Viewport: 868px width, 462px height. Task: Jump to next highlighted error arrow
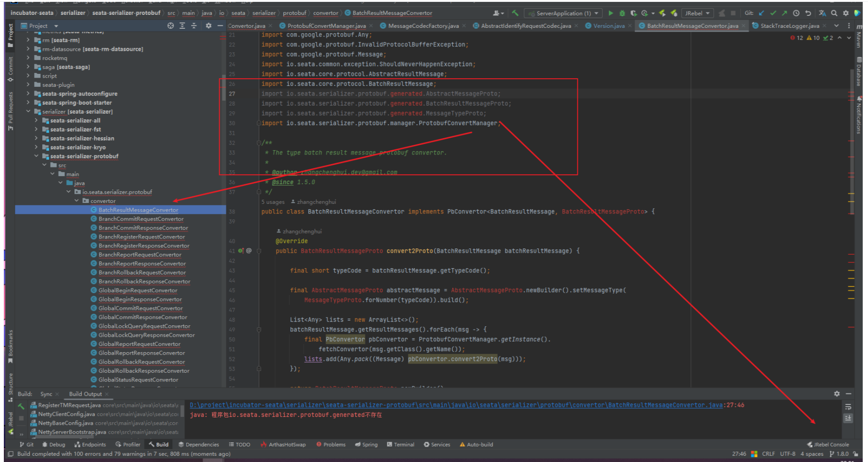(x=849, y=38)
